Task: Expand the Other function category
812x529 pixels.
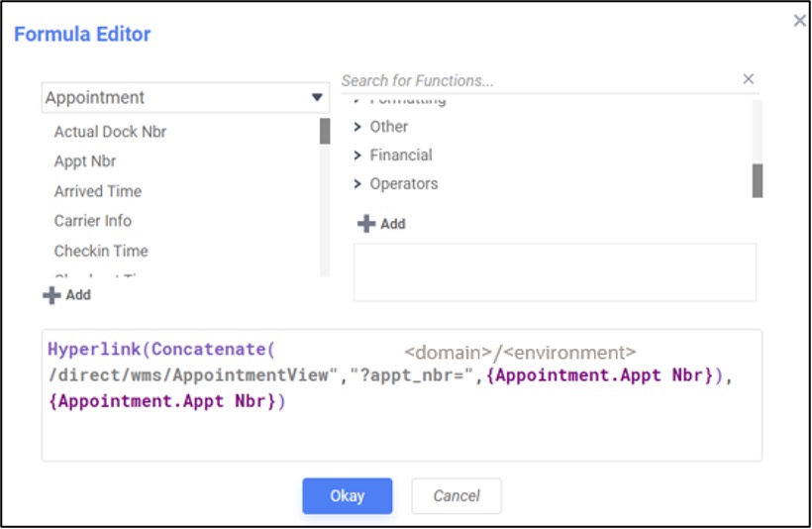Action: tap(358, 127)
